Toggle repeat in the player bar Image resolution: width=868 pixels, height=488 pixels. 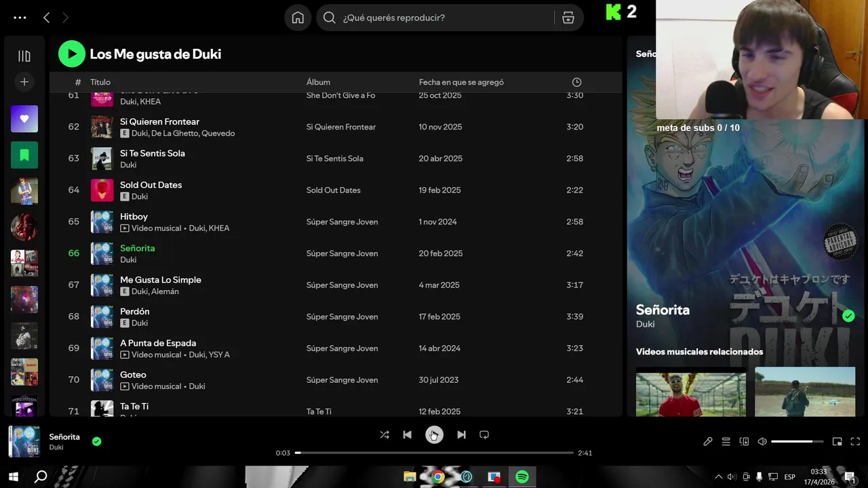click(x=484, y=434)
